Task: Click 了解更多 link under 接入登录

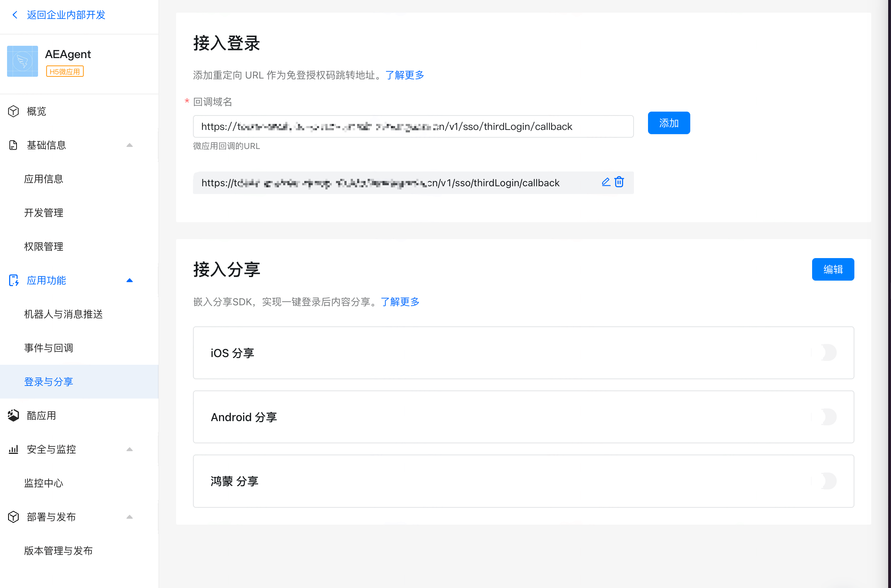Action: point(405,75)
